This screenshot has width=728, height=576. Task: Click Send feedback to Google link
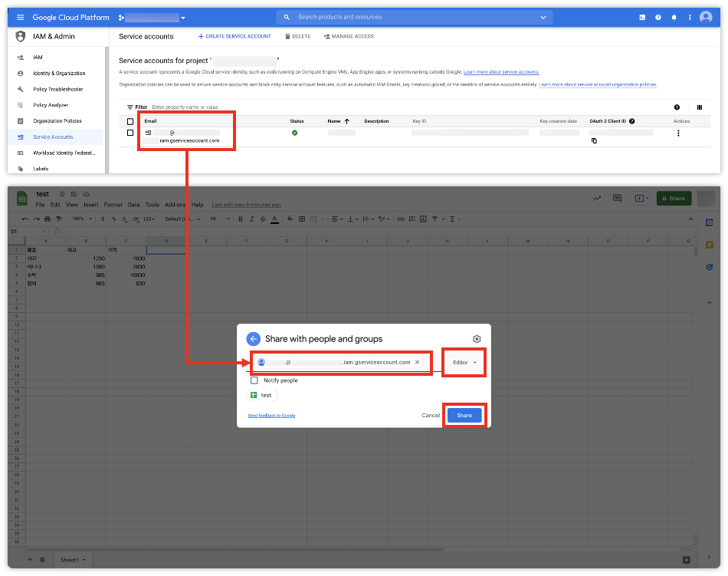tap(271, 416)
